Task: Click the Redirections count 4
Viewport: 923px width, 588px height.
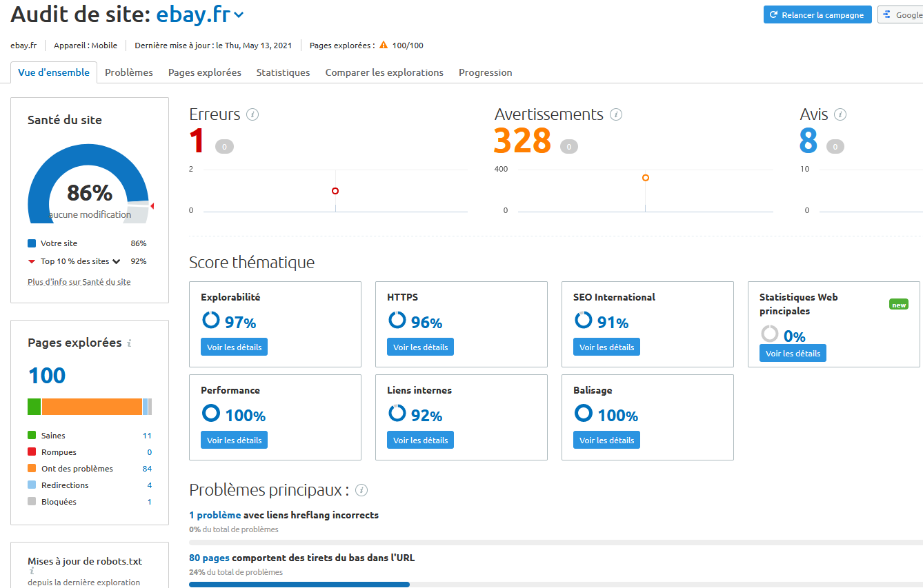Action: pos(149,485)
